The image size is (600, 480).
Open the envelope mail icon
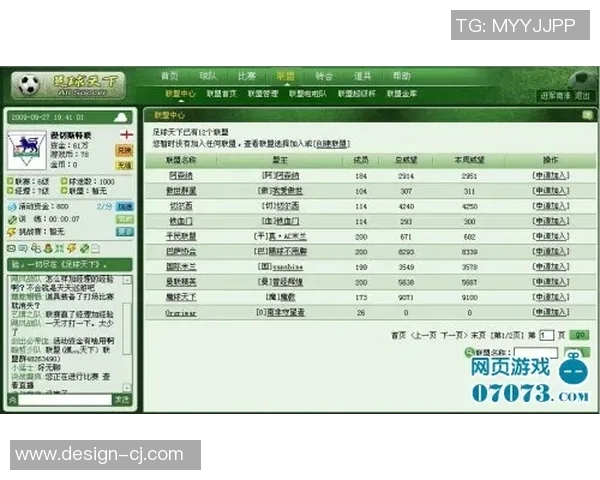point(11,249)
